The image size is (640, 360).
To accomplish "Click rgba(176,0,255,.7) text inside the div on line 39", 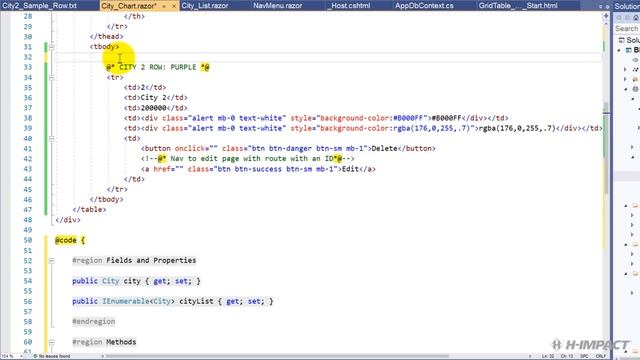I will [517, 128].
